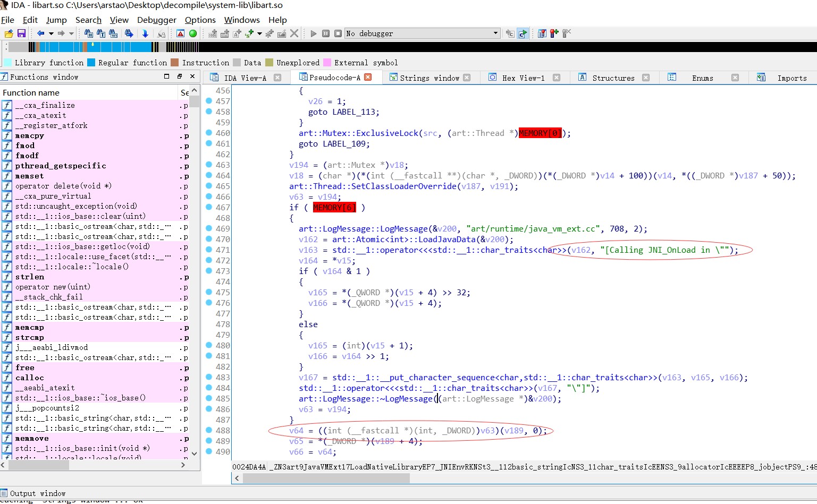Click the gray asterisk array icon

[269, 33]
